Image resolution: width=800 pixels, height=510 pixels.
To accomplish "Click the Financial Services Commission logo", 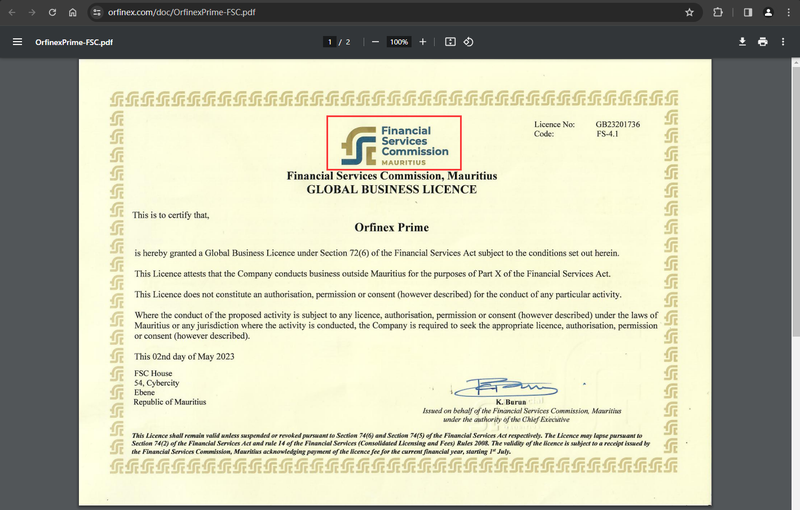I will (x=394, y=143).
